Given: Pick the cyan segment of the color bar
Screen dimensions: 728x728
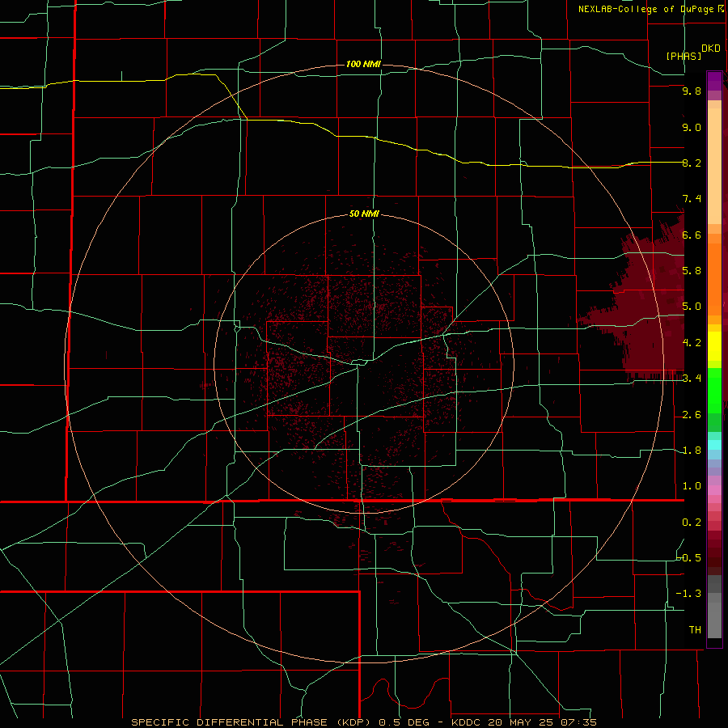Looking at the screenshot, I should [x=714, y=445].
